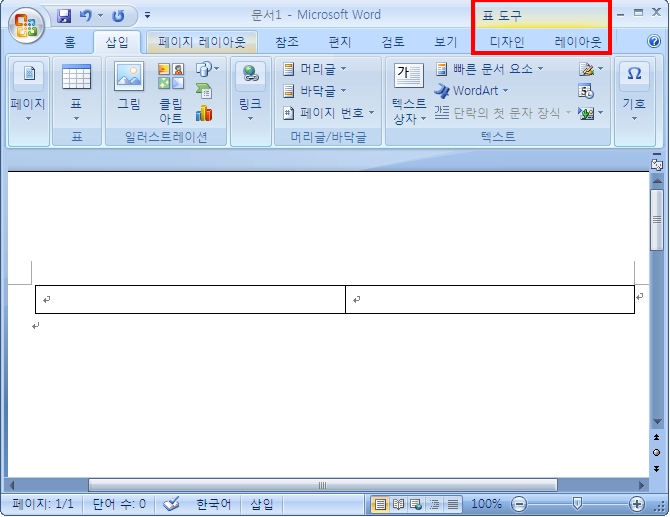Open the 홈 tab

coord(70,42)
